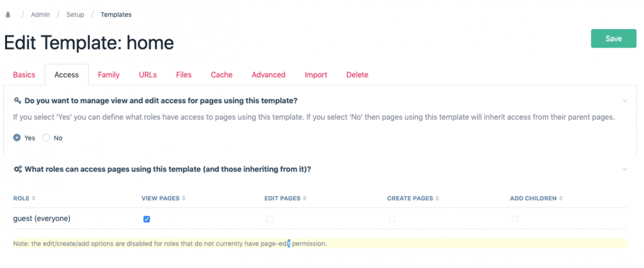
Task: Sort by CREATE PAGES column arrows
Action: point(436,198)
